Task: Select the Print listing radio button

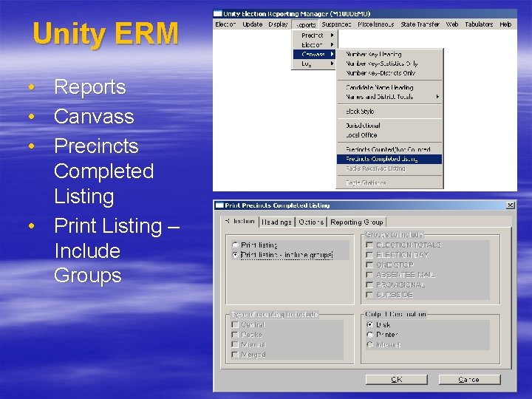Action: pos(235,245)
